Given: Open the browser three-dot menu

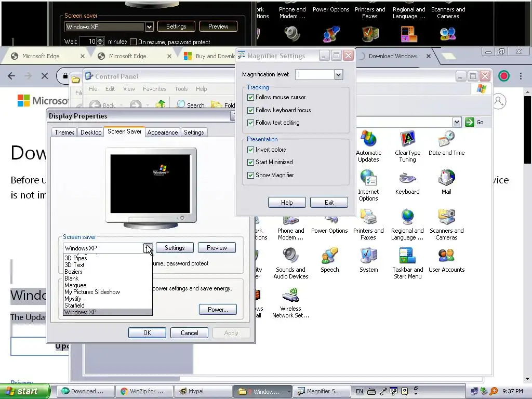Looking at the screenshot, I should 521,76.
